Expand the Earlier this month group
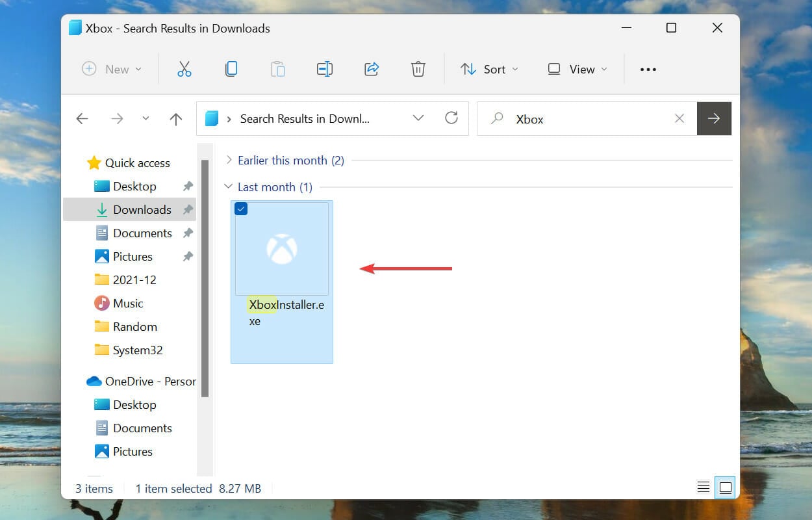Viewport: 812px width, 520px height. pyautogui.click(x=228, y=160)
